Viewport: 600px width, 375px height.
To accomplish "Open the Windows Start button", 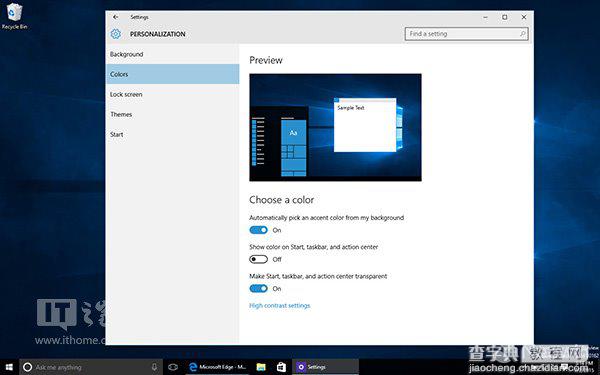I will (9, 367).
